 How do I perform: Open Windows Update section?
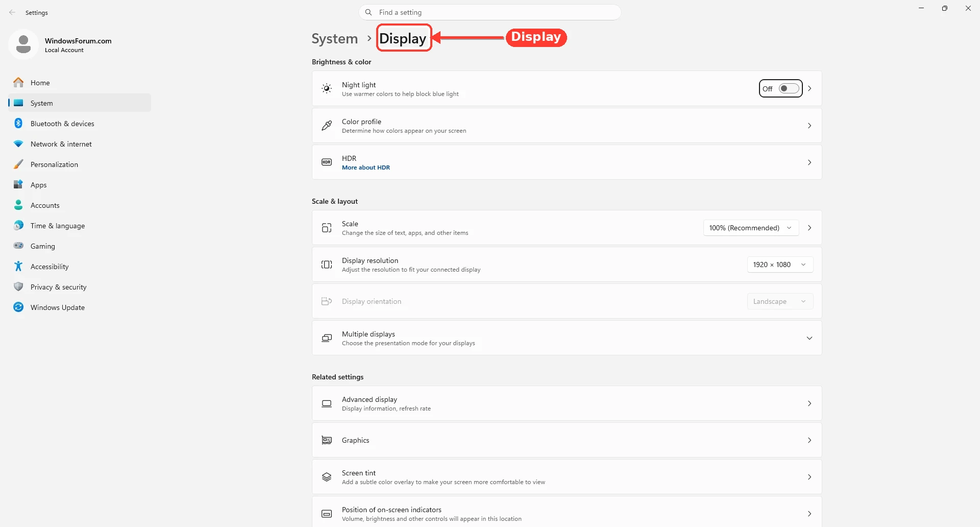pyautogui.click(x=80, y=307)
